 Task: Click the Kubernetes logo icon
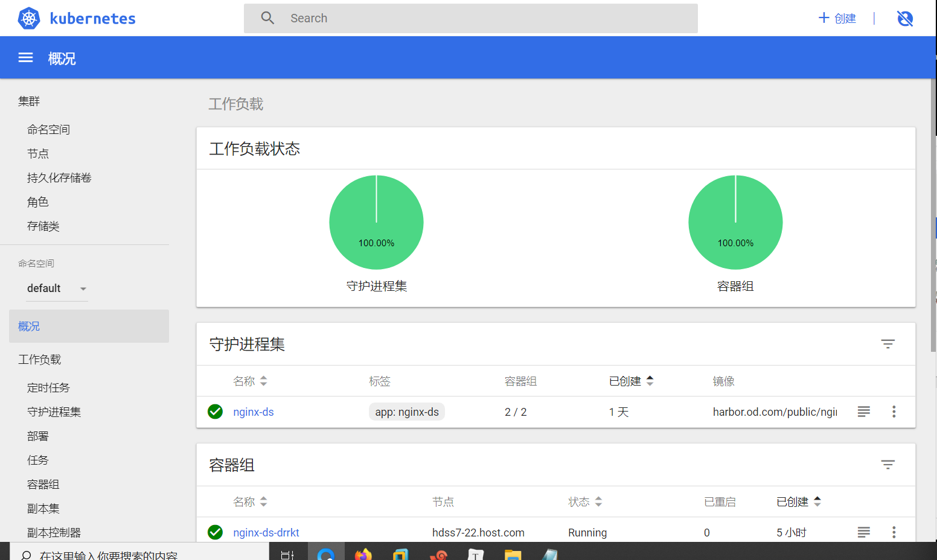[x=28, y=19]
